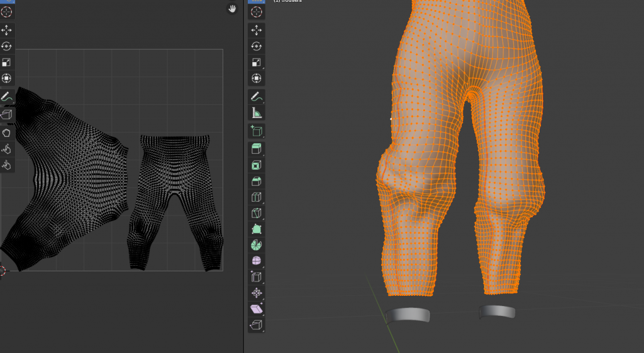Image resolution: width=644 pixels, height=353 pixels.
Task: Select the Annotate tool in the UV editor
Action: coord(6,97)
